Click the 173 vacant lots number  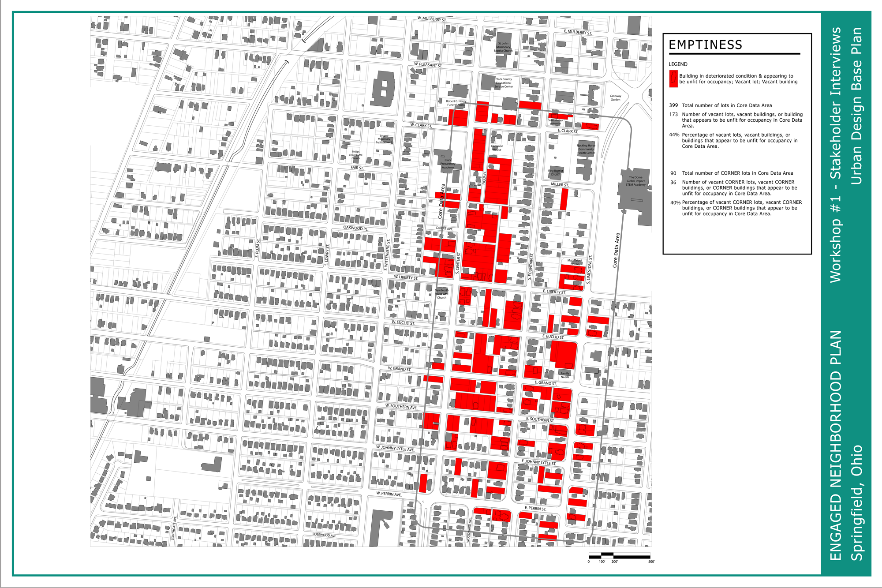point(673,114)
